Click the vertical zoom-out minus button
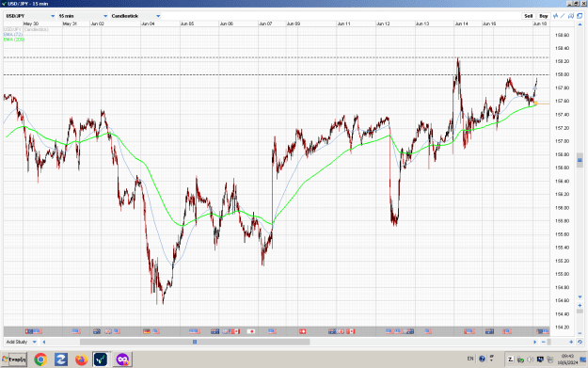 click(x=580, y=333)
